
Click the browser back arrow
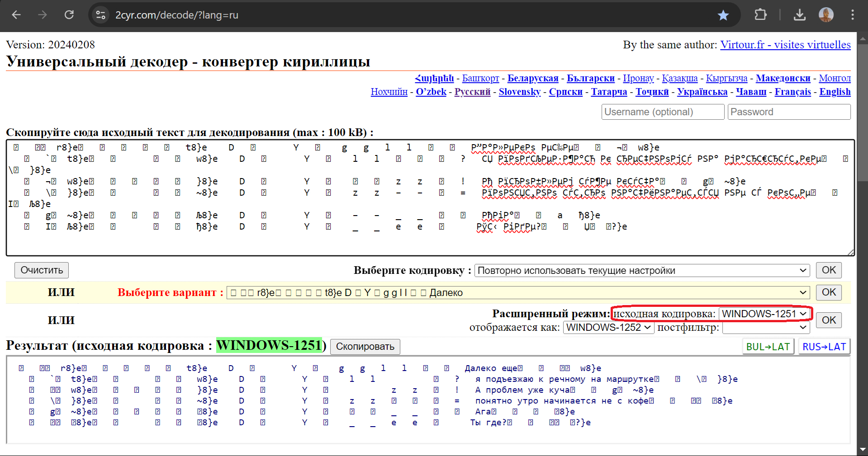[16, 15]
